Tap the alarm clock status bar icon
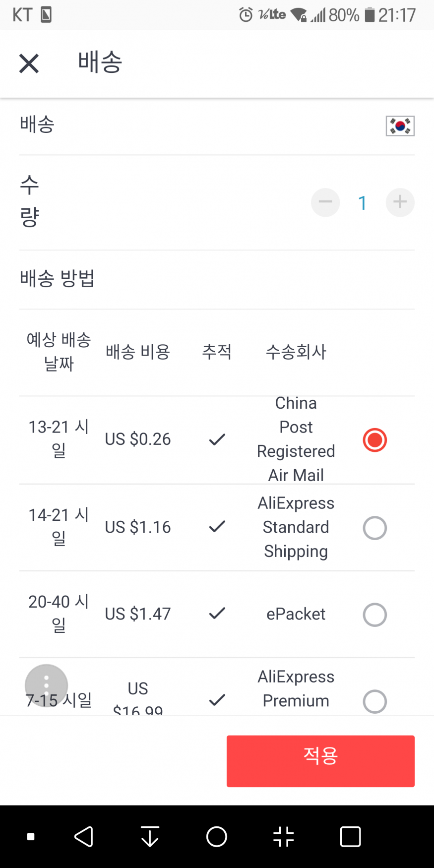This screenshot has height=868, width=434. (x=246, y=15)
